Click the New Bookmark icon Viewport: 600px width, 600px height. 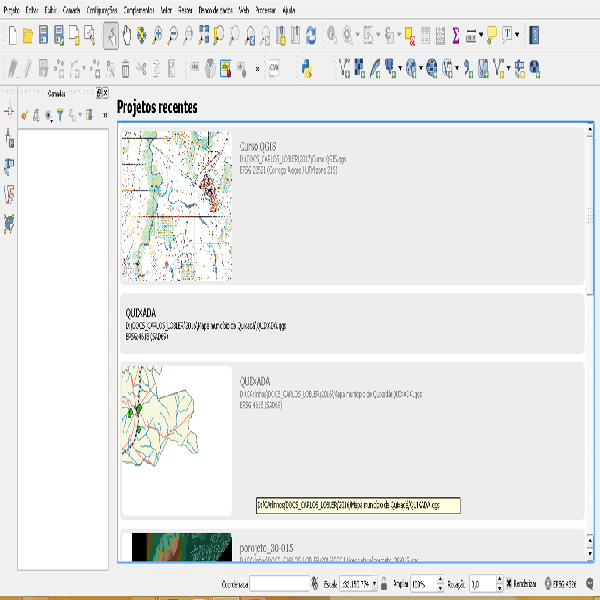tap(281, 35)
